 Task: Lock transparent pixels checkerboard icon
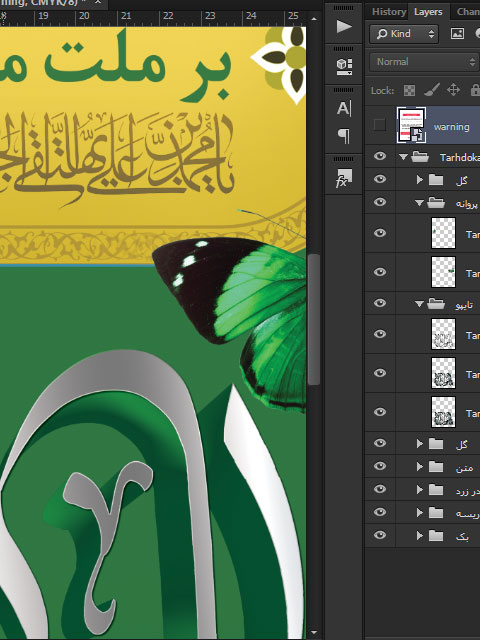(409, 90)
